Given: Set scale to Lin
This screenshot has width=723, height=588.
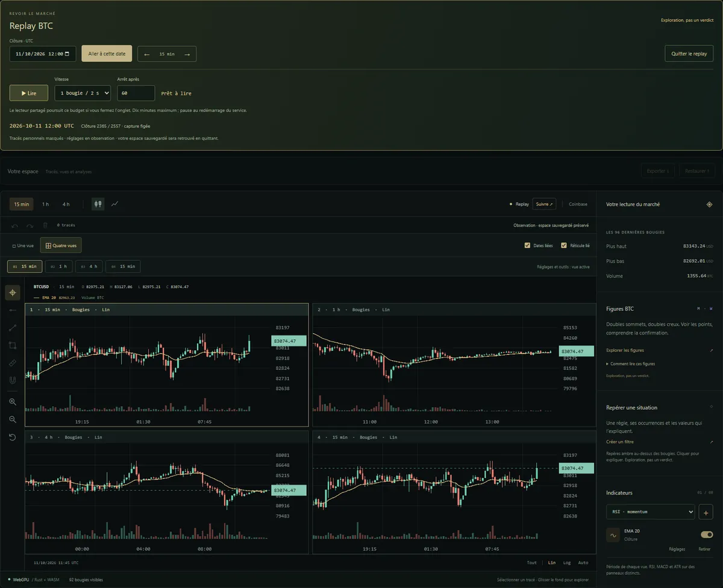Looking at the screenshot, I should (x=552, y=563).
